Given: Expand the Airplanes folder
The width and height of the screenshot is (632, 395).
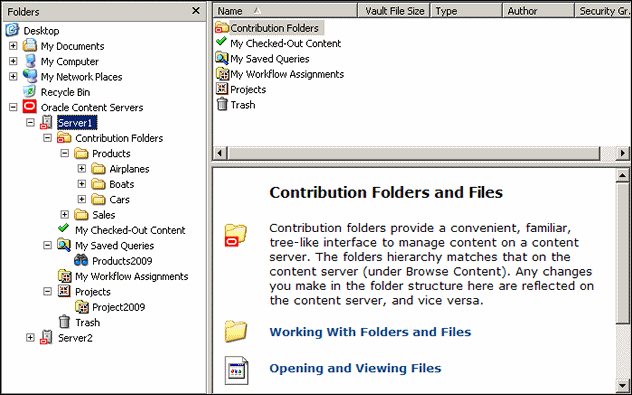Looking at the screenshot, I should coord(82,168).
